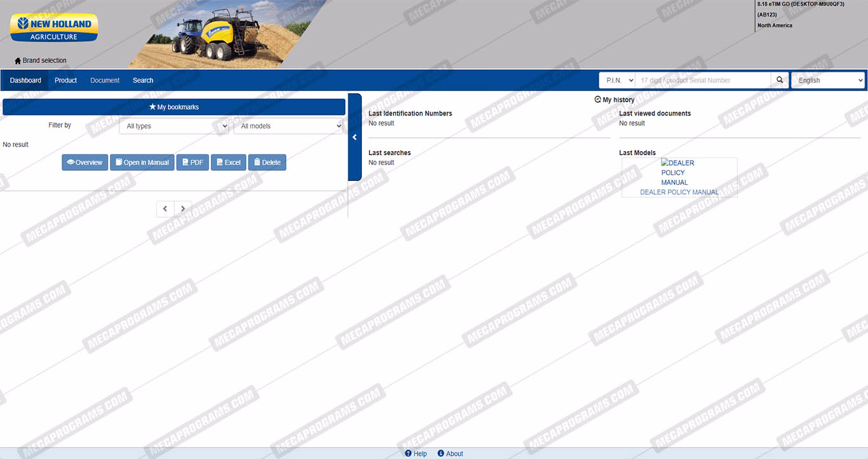Switch to the Product tab
The width and height of the screenshot is (868, 459).
[x=65, y=80]
